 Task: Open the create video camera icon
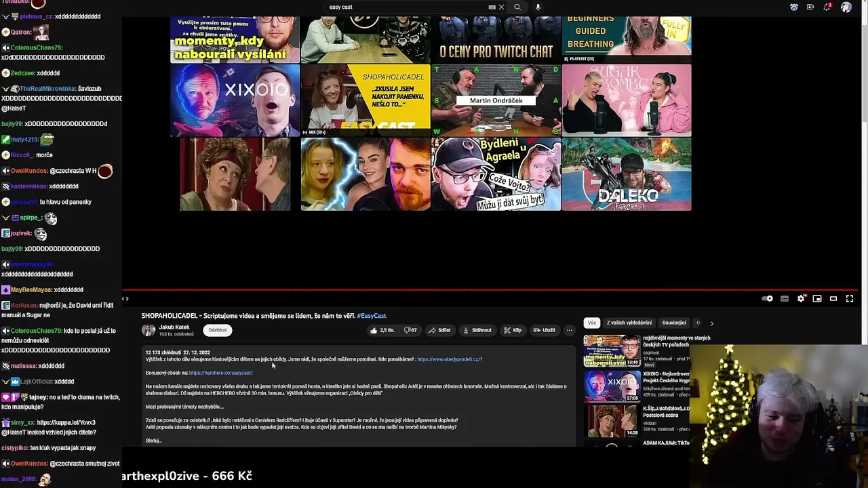click(810, 7)
